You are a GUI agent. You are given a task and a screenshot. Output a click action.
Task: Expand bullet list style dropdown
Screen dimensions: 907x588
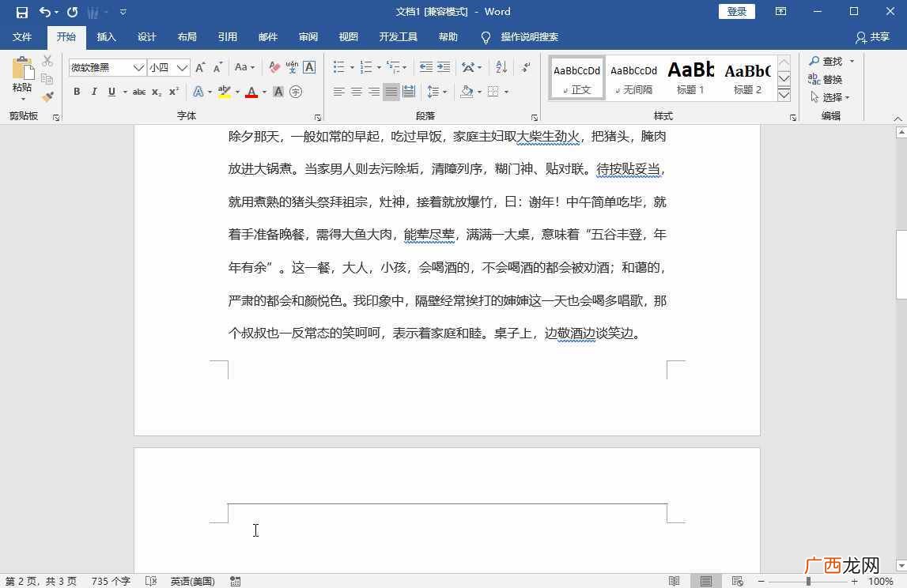point(352,68)
